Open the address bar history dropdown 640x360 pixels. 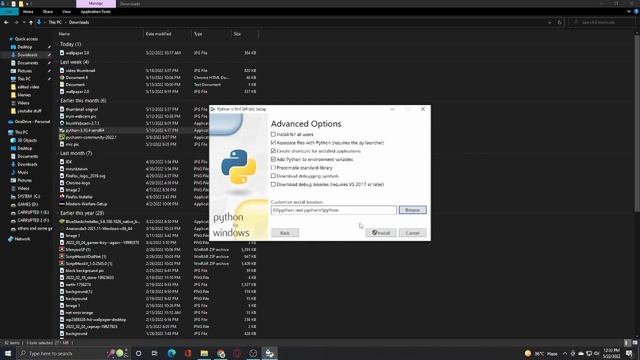point(550,22)
